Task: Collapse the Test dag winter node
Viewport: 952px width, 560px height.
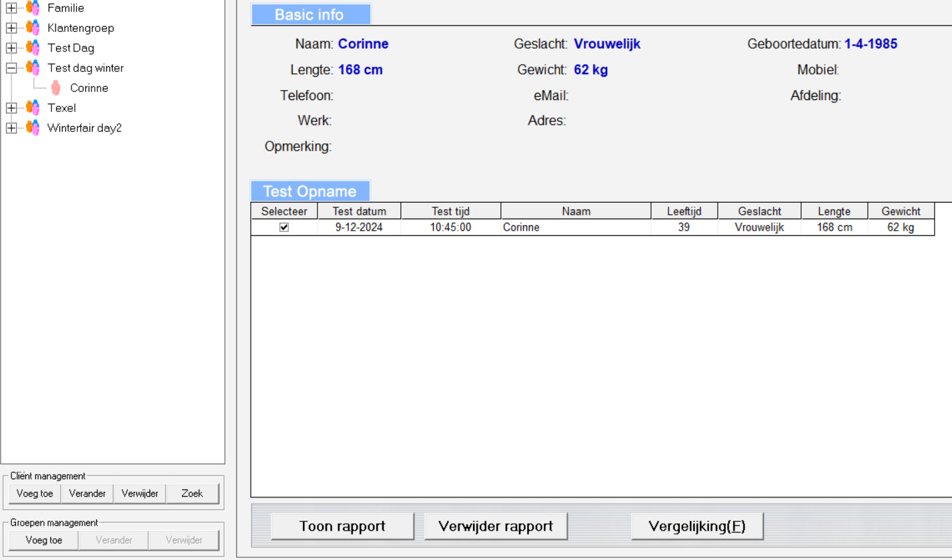Action: click(11, 68)
